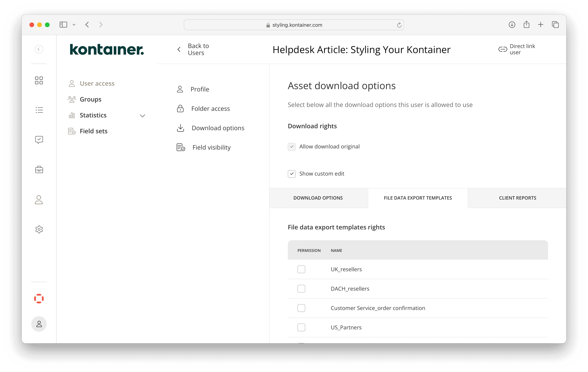
Task: Click the Folder access icon in menu
Action: coord(181,108)
